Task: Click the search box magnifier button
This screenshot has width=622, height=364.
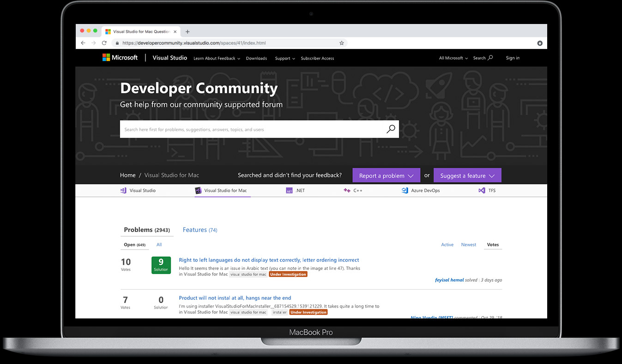Action: pos(391,129)
